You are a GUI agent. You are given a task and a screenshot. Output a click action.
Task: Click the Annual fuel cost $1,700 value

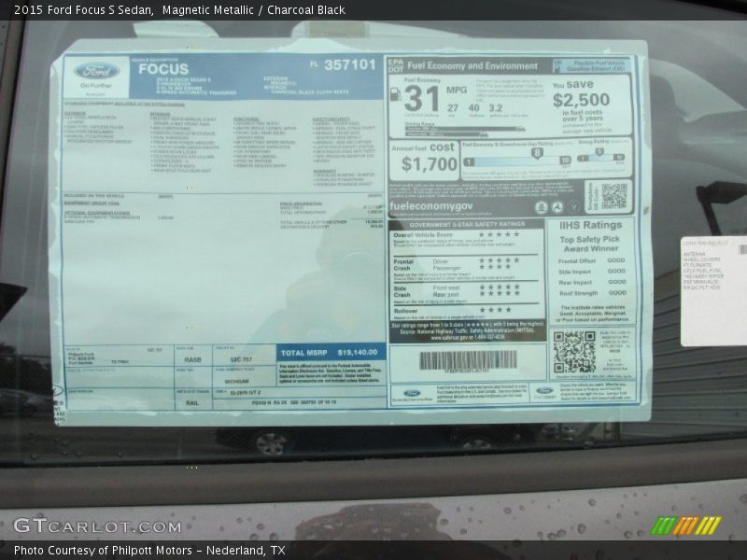pos(430,164)
